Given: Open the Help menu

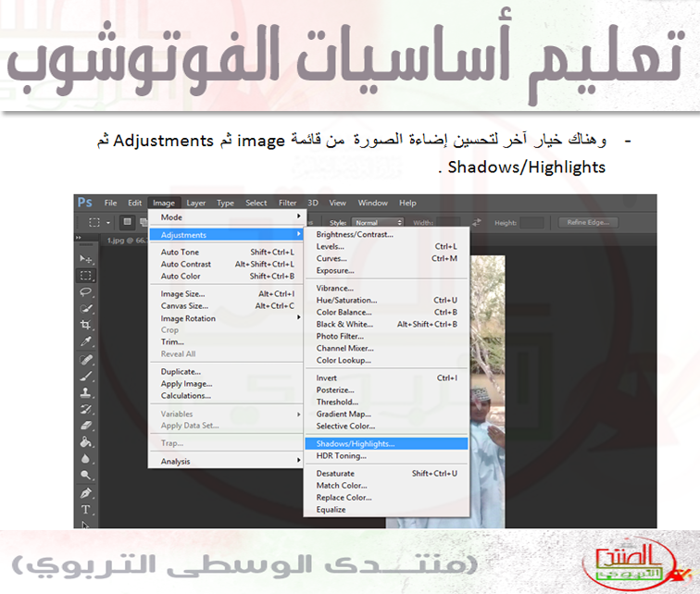Looking at the screenshot, I should 407,203.
